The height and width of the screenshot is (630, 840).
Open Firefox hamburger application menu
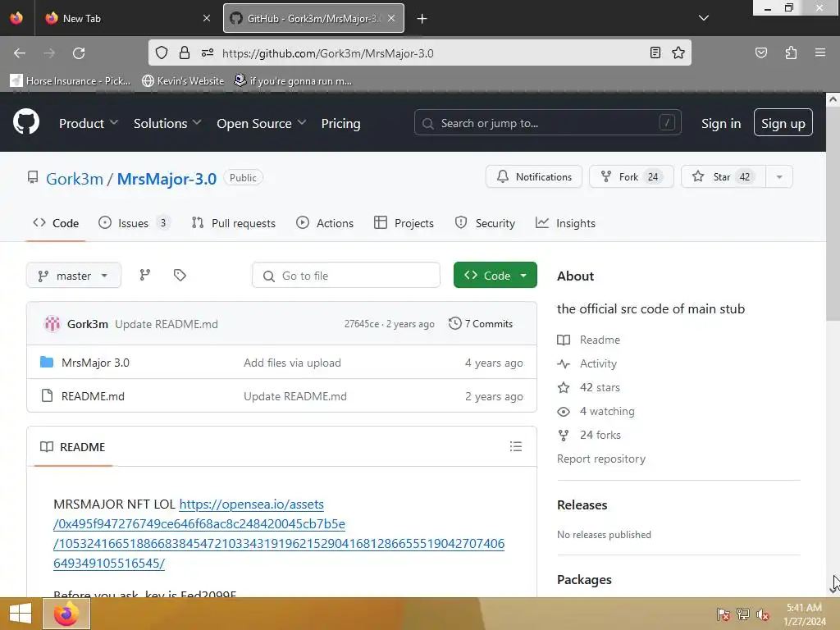[820, 52]
